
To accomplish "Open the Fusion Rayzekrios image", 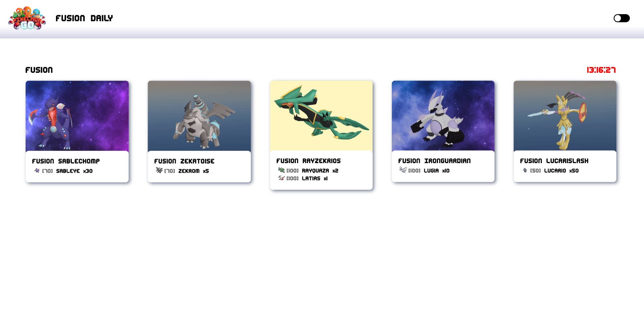I will point(321,116).
